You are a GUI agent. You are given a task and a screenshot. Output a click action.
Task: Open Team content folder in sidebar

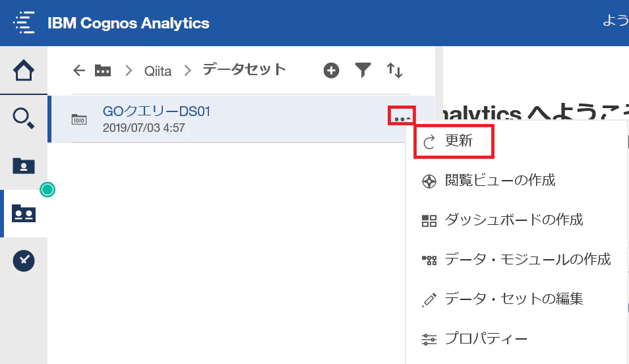[24, 214]
